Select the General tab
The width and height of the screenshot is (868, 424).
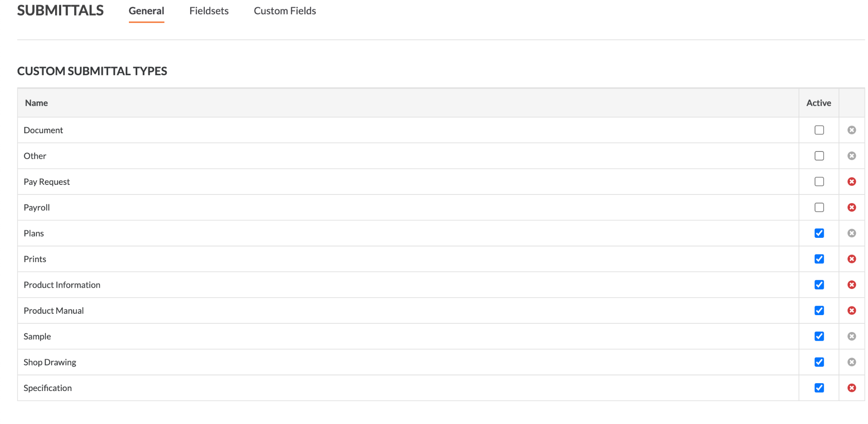(146, 11)
